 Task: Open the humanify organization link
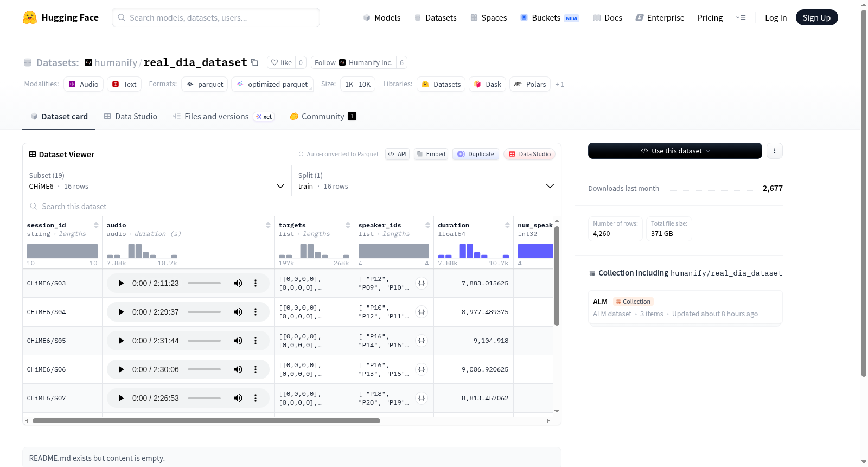(x=116, y=62)
